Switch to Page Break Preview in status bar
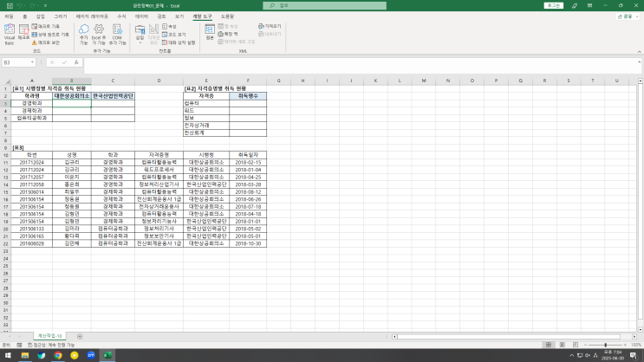This screenshot has width=644, height=362. click(576, 346)
